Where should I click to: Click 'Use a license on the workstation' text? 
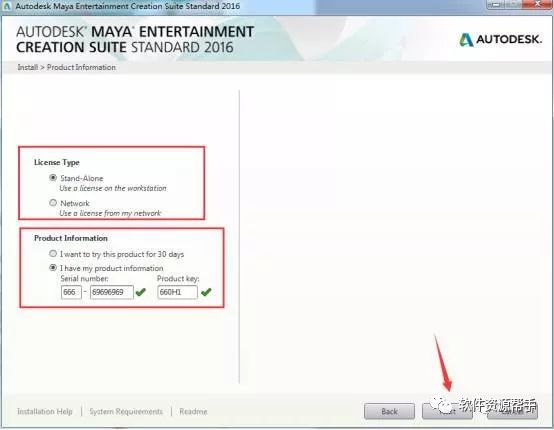click(x=113, y=188)
